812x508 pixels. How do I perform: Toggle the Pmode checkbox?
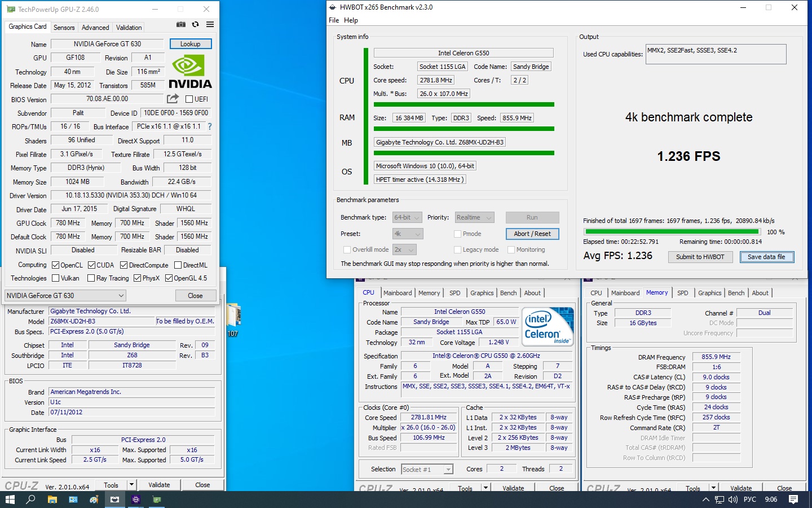click(x=457, y=234)
